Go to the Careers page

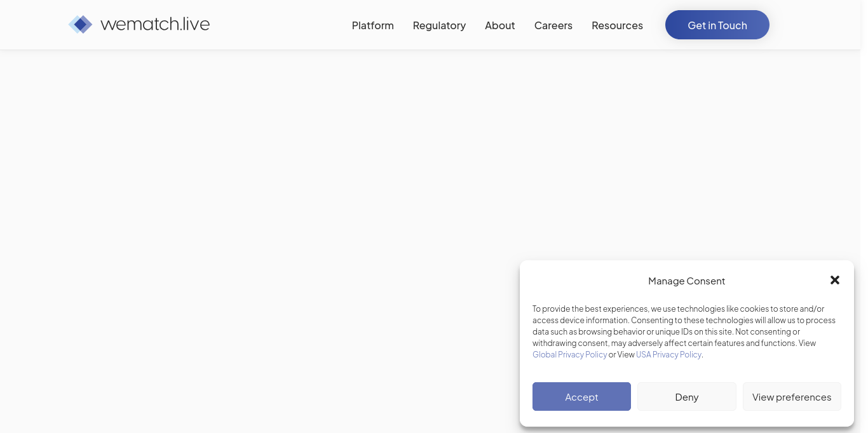click(x=553, y=25)
